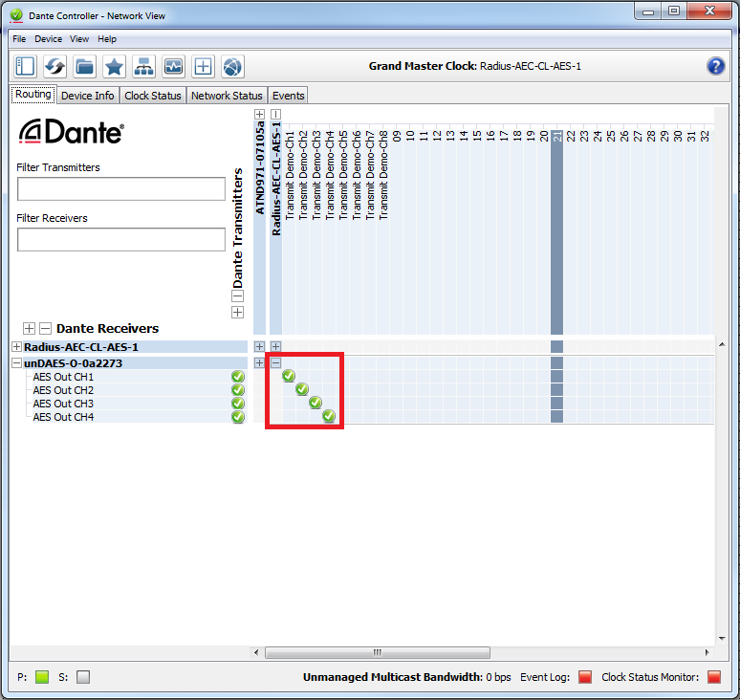
Task: Click the Clock Status Monitor red indicator
Action: pos(714,677)
